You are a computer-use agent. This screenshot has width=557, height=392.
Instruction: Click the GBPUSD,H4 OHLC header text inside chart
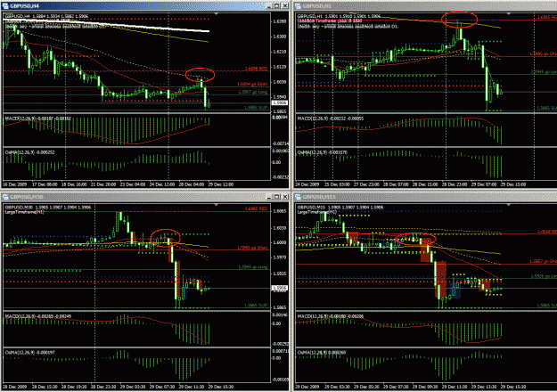46,16
